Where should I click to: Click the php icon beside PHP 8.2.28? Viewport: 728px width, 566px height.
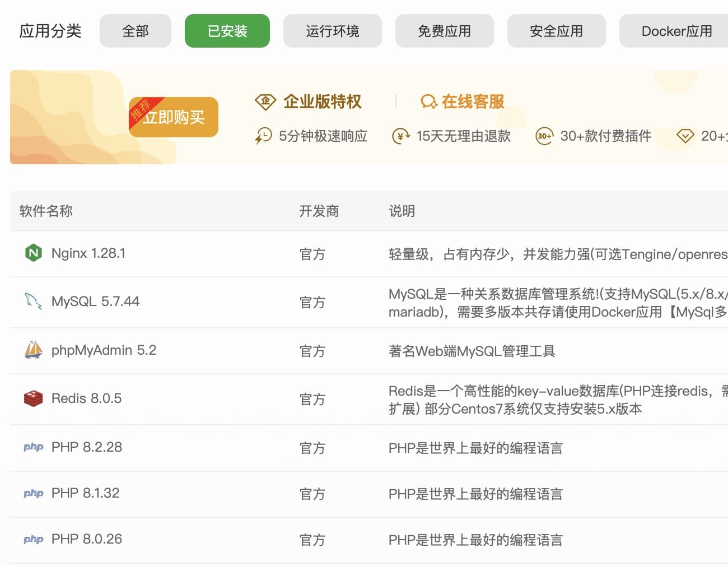pyautogui.click(x=34, y=447)
